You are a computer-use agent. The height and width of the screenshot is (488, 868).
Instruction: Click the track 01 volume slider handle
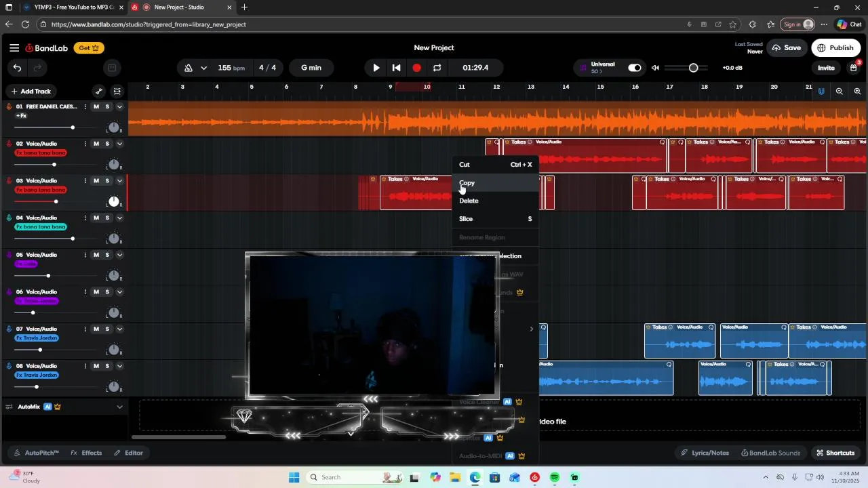click(73, 127)
